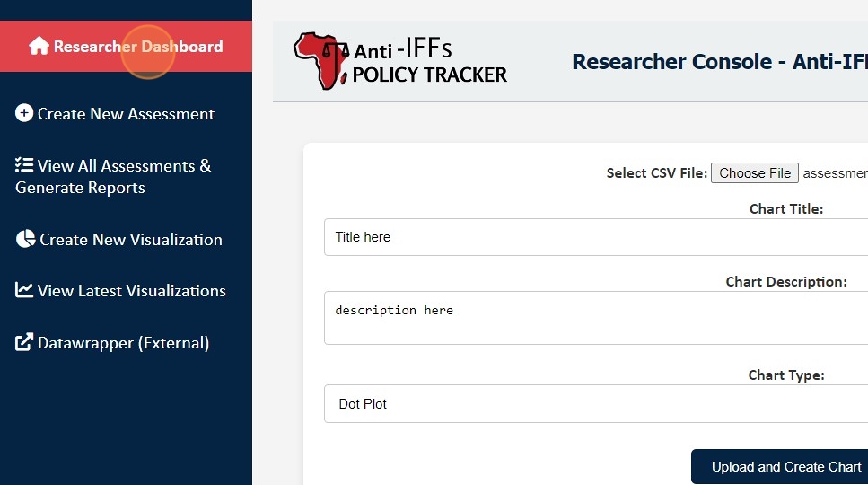Open Researcher Dashboard menu item
This screenshot has width=868, height=485.
coord(138,47)
